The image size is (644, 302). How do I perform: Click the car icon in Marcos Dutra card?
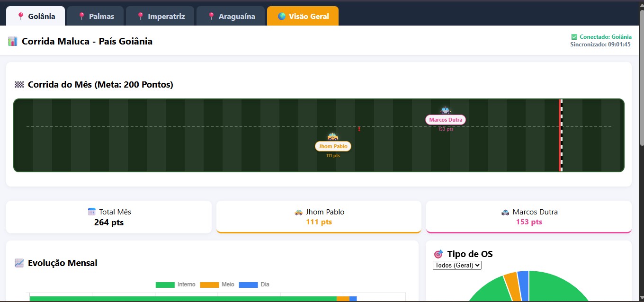505,212
